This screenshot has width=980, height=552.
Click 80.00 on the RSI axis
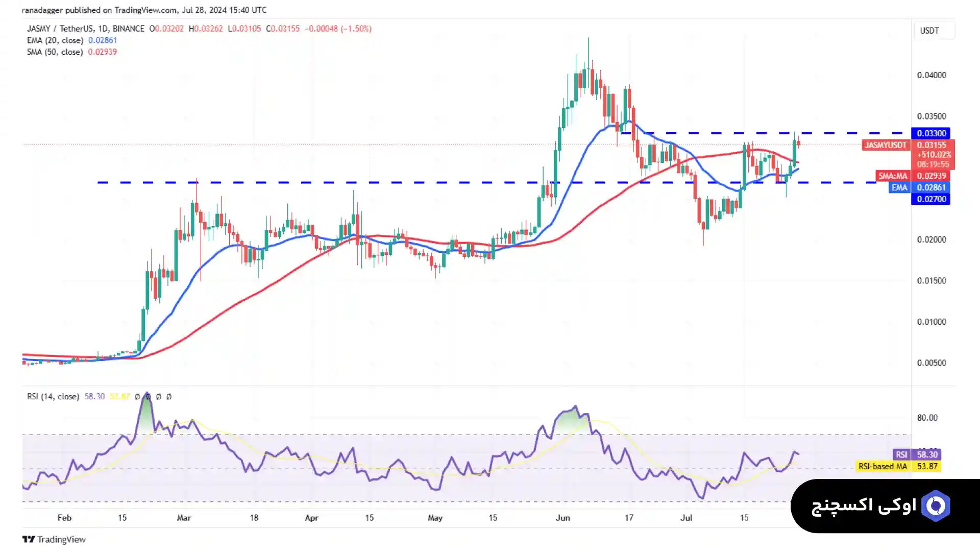[x=927, y=418]
